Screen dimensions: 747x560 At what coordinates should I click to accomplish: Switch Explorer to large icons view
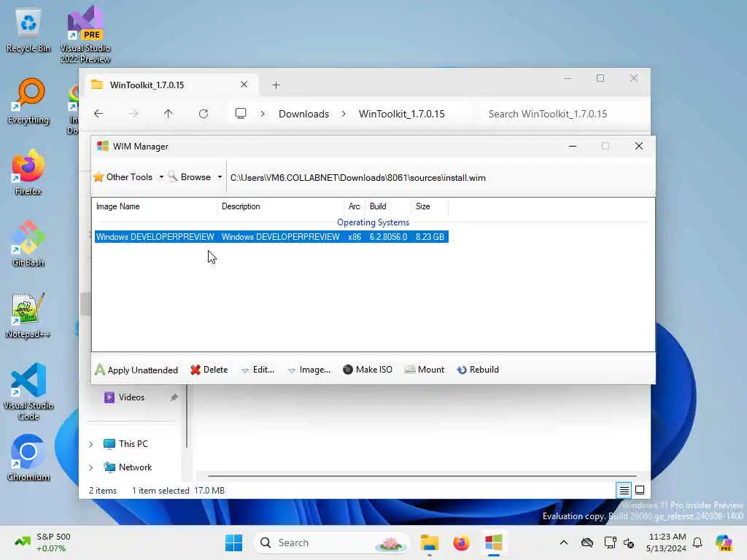640,490
